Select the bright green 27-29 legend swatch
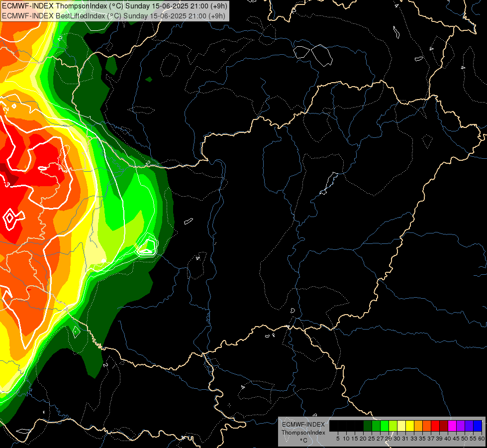The height and width of the screenshot is (448, 487). point(385,426)
